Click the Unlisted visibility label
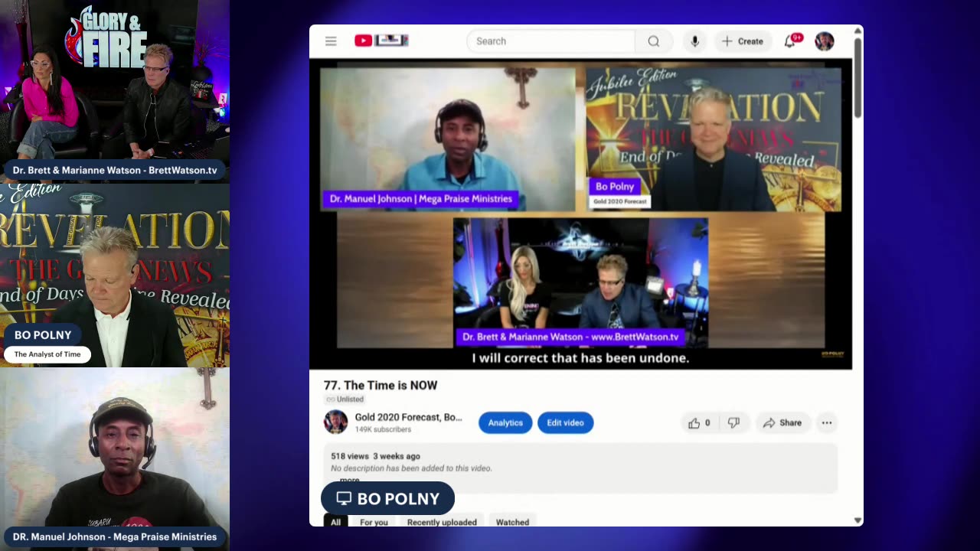 tap(345, 399)
